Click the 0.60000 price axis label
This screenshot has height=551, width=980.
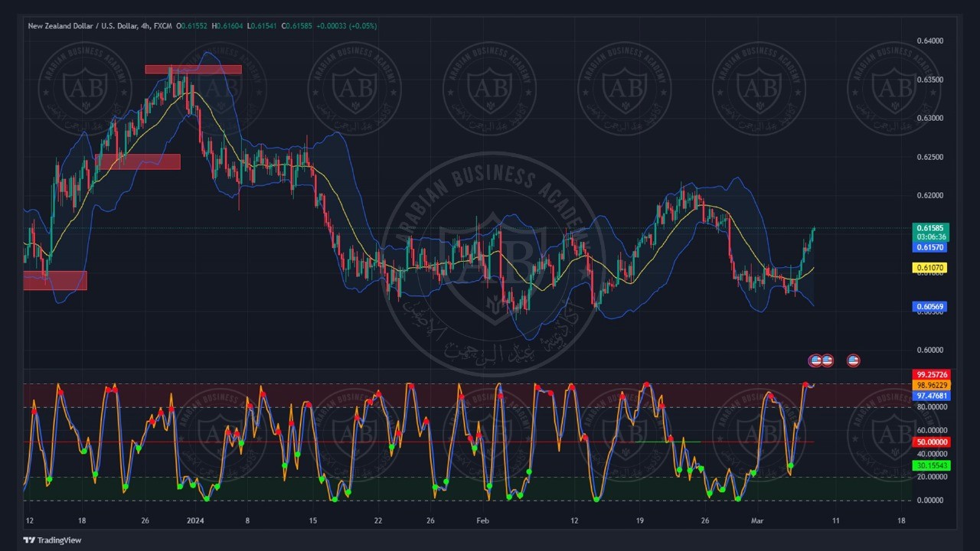(930, 350)
